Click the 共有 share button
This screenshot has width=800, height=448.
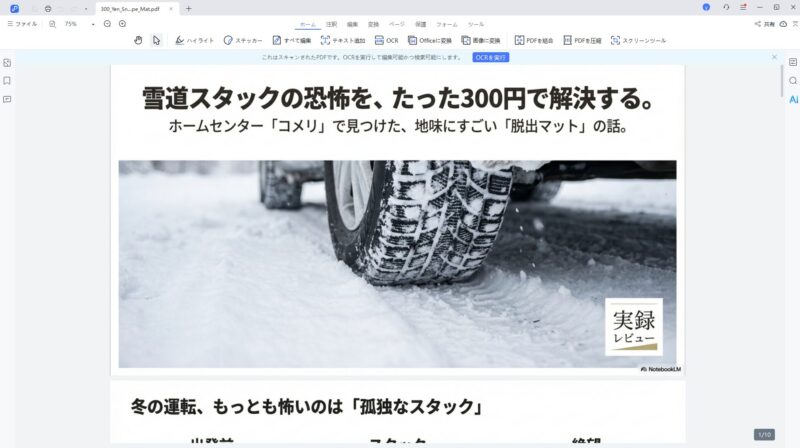(x=764, y=23)
